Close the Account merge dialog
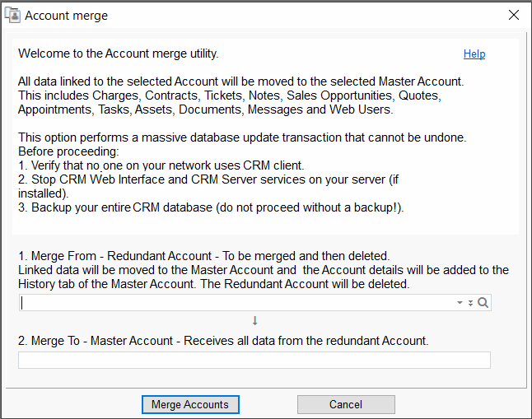The width and height of the screenshot is (532, 419). [x=513, y=15]
